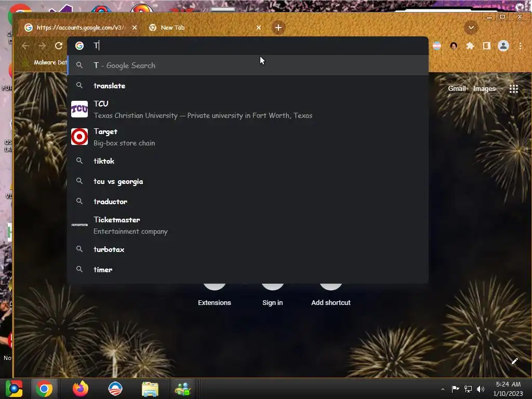This screenshot has height=399, width=532.
Task: Select the 'tcu vs georgia' suggestion
Action: point(248,181)
